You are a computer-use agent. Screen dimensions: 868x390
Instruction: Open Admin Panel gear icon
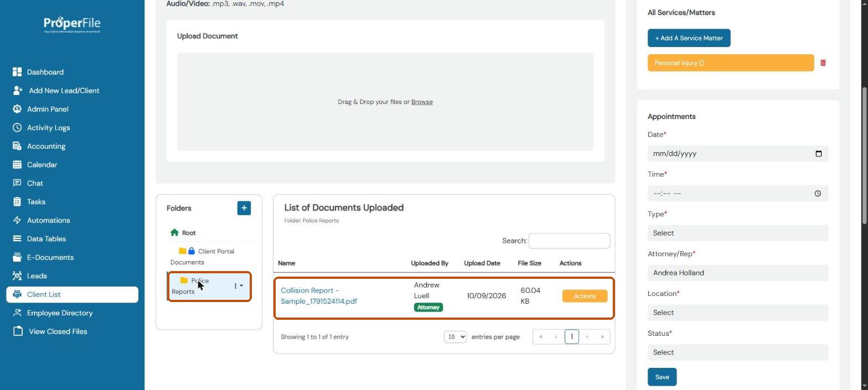click(17, 109)
